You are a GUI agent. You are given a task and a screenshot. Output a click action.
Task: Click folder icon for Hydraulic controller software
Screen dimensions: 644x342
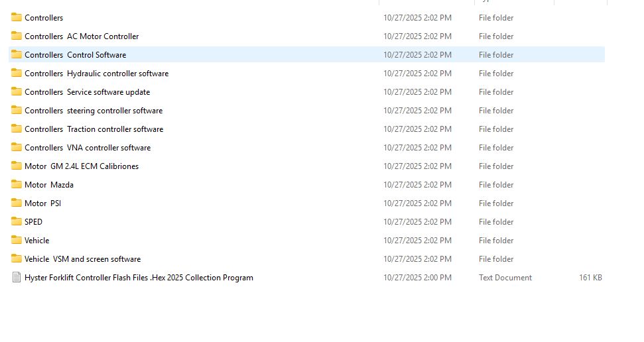pyautogui.click(x=17, y=73)
